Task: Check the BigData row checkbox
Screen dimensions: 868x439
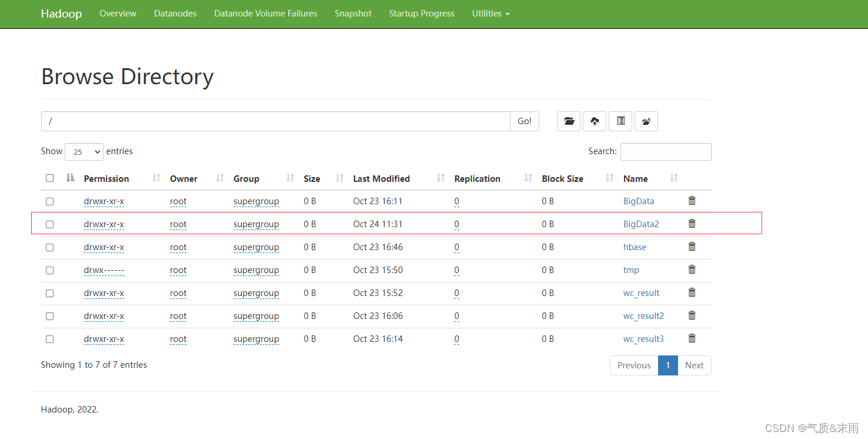Action: pyautogui.click(x=49, y=201)
